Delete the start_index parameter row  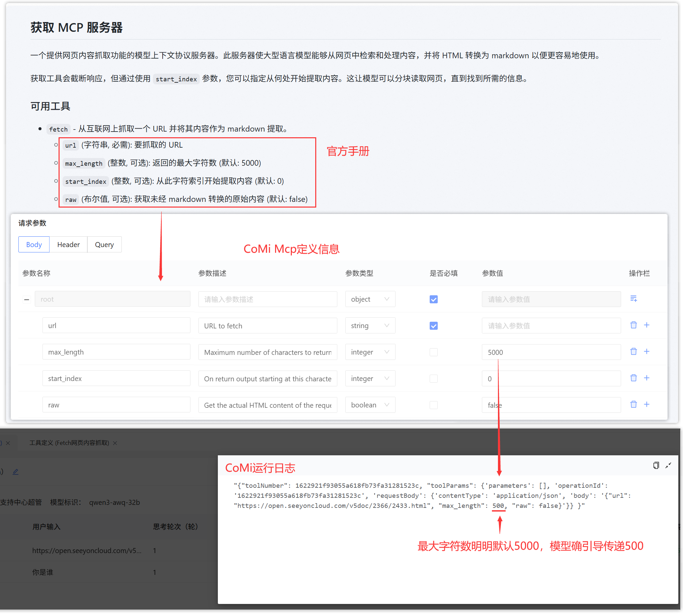click(633, 378)
